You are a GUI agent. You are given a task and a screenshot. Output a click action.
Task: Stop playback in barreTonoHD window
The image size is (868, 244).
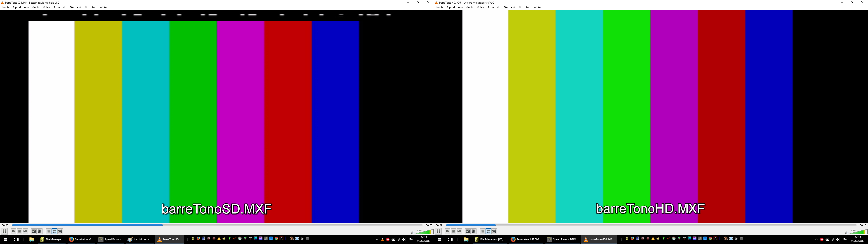point(453,231)
